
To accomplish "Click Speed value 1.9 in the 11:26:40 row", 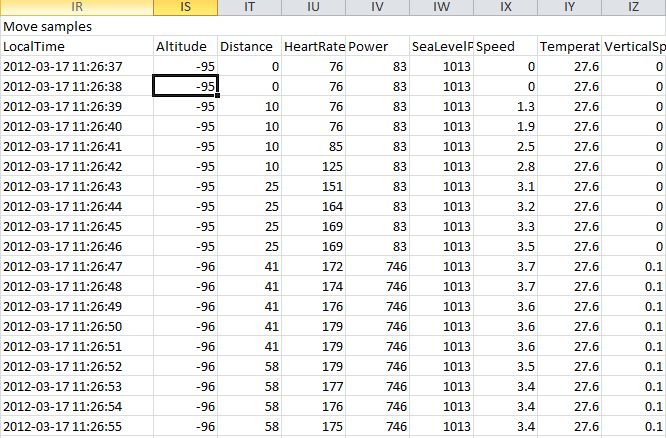I will 506,126.
